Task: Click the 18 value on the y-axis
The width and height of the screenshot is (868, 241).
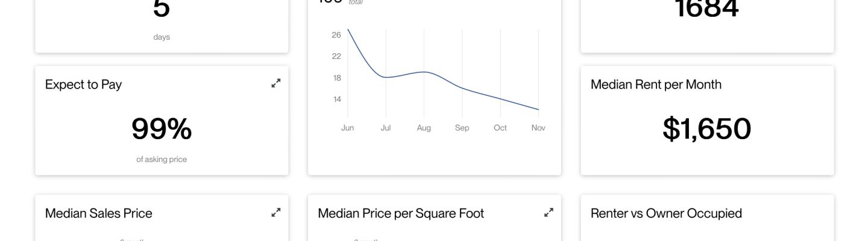Action: coord(336,78)
